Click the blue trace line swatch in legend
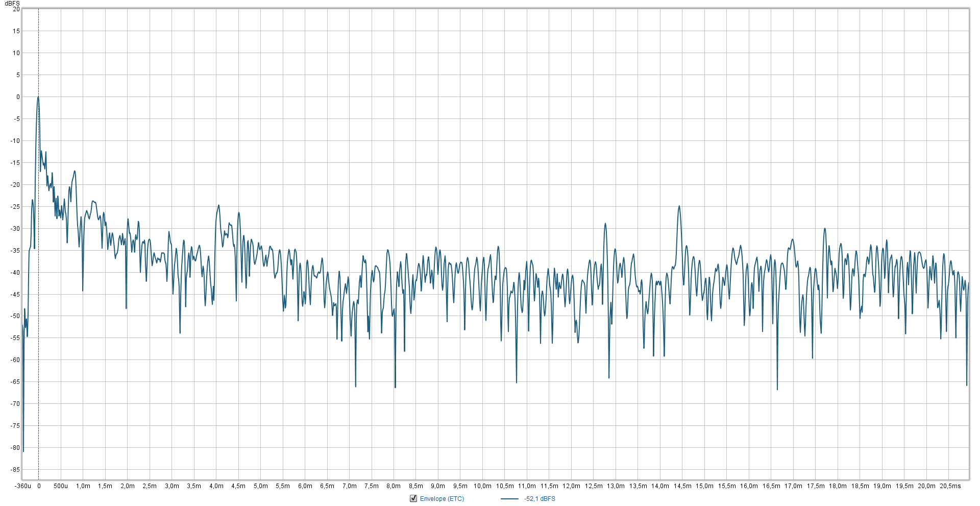Screen dimensions: 980x506 pyautogui.click(x=509, y=499)
